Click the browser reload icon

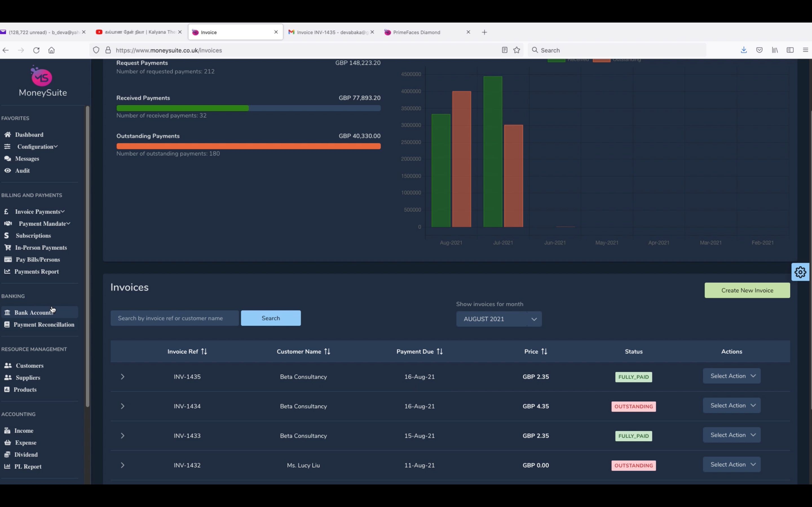tap(36, 50)
